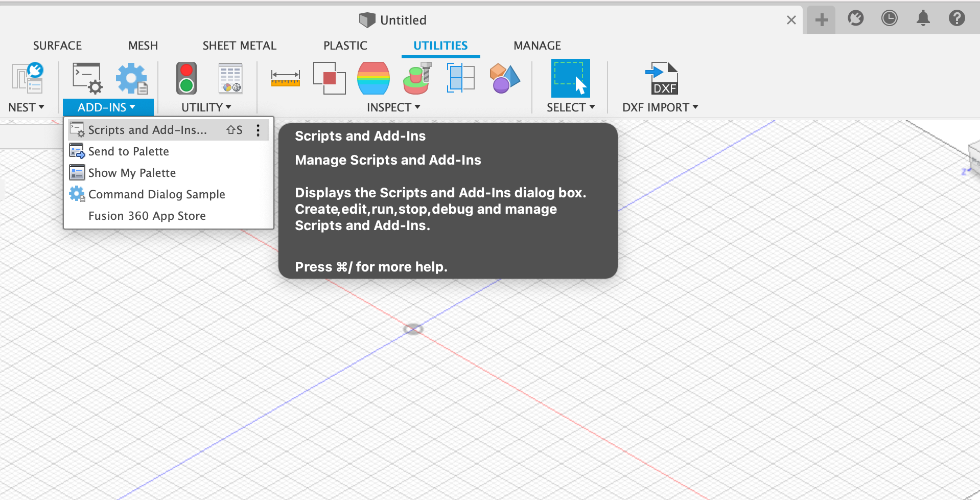
Task: Click the blue Add-Ins gear icon
Action: (x=131, y=78)
